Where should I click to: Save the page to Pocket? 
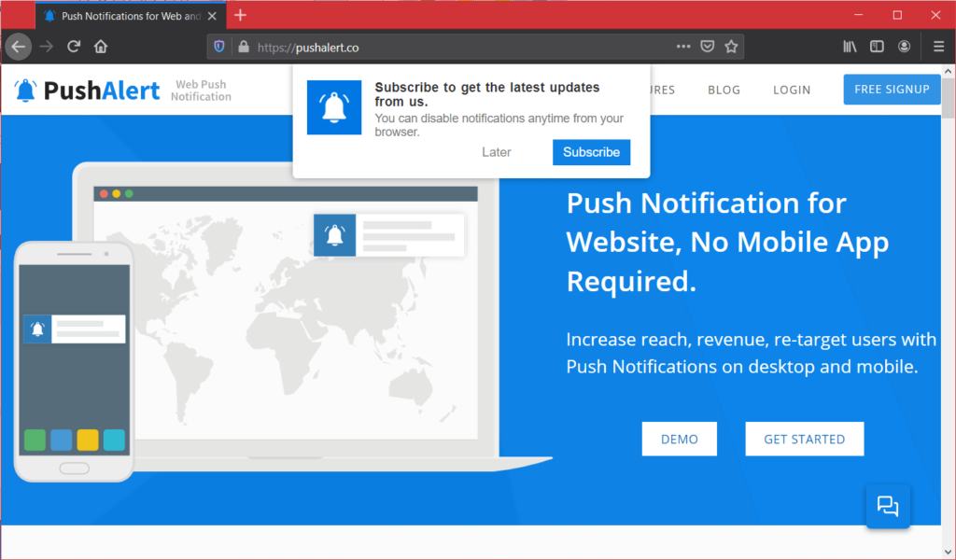pyautogui.click(x=707, y=46)
